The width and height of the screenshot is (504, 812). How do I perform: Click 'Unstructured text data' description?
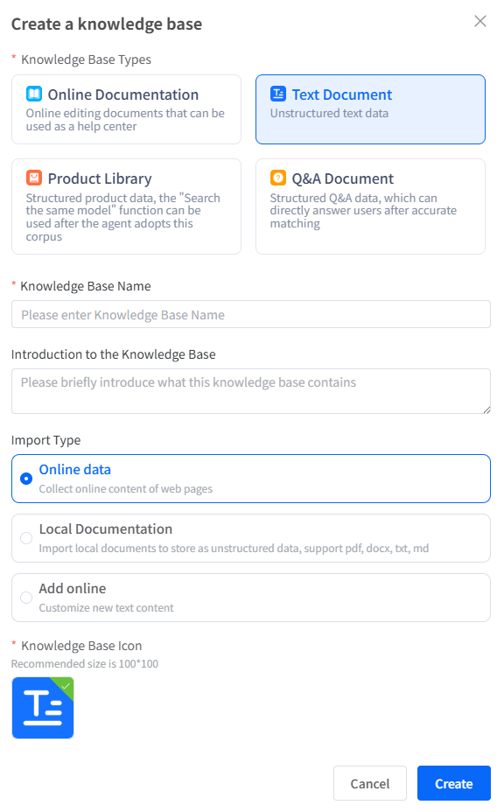pyautogui.click(x=329, y=113)
